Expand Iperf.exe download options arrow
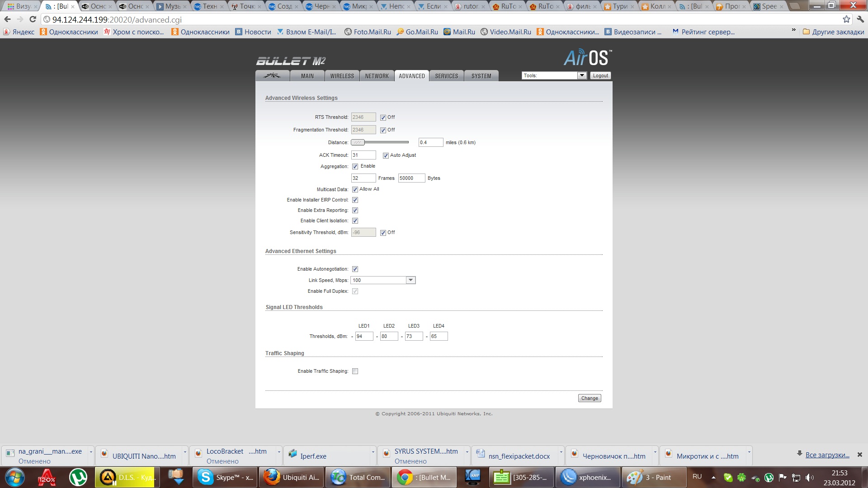 tap(373, 452)
